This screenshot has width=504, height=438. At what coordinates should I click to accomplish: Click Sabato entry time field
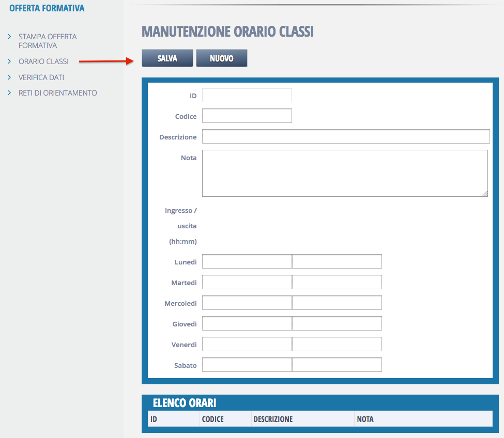[247, 365]
